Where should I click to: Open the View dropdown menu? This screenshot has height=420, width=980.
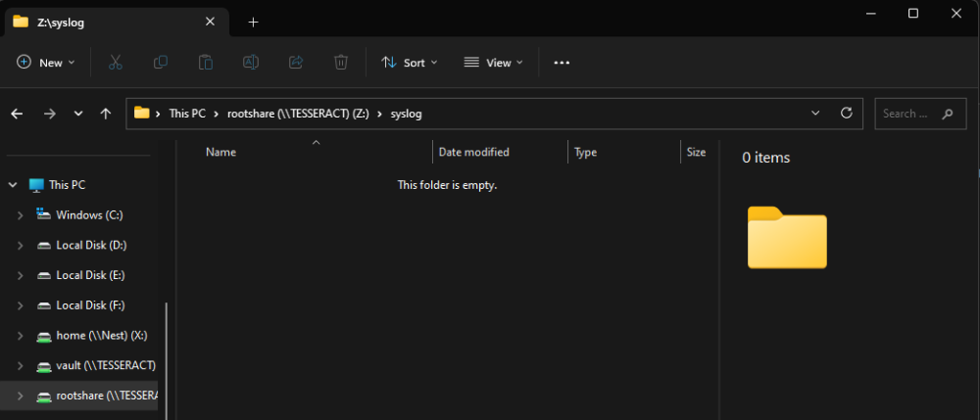[493, 63]
